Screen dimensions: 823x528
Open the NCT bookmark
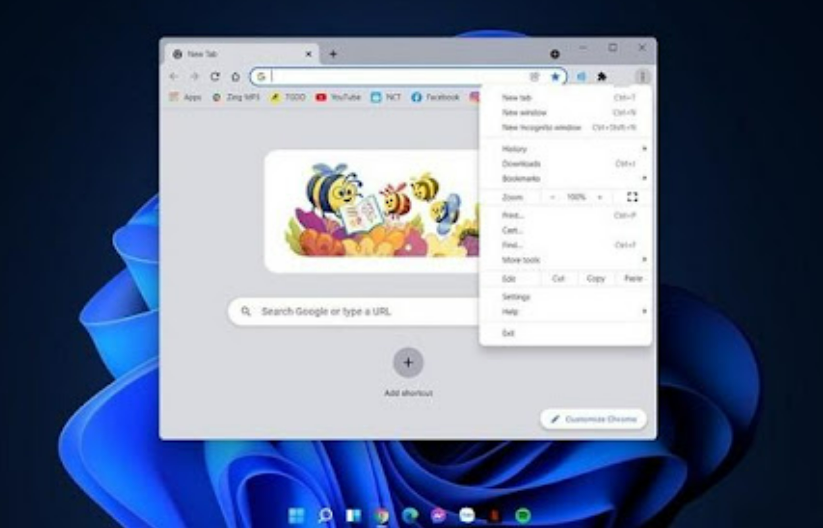tap(386, 97)
